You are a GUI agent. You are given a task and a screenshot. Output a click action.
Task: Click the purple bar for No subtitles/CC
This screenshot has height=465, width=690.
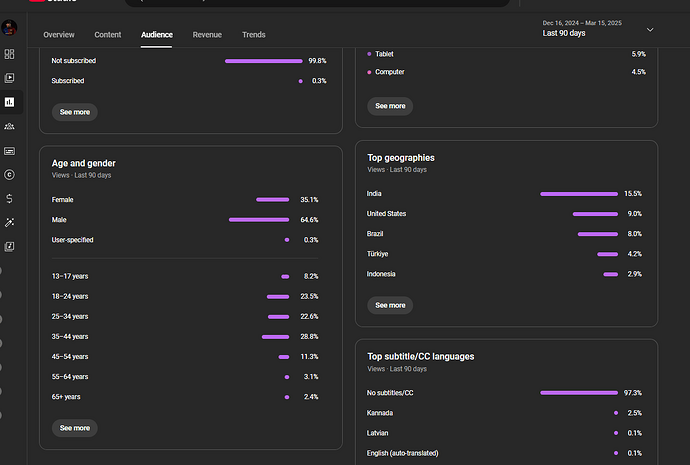579,393
